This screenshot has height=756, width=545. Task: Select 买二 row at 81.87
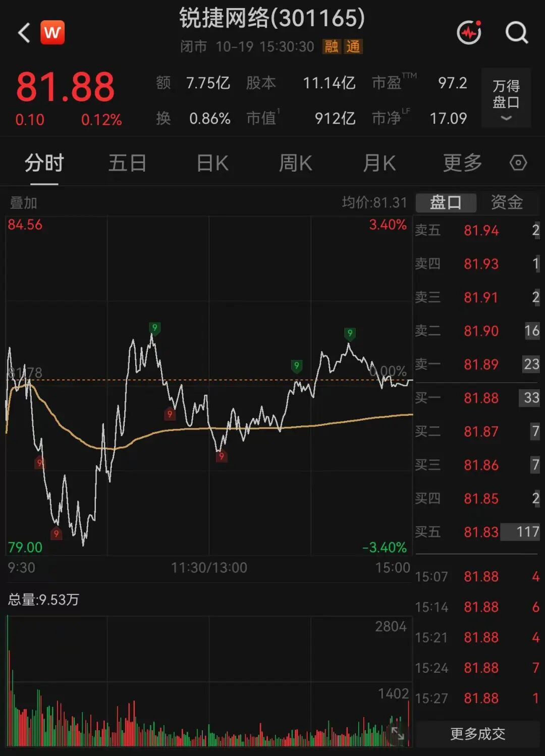(477, 431)
